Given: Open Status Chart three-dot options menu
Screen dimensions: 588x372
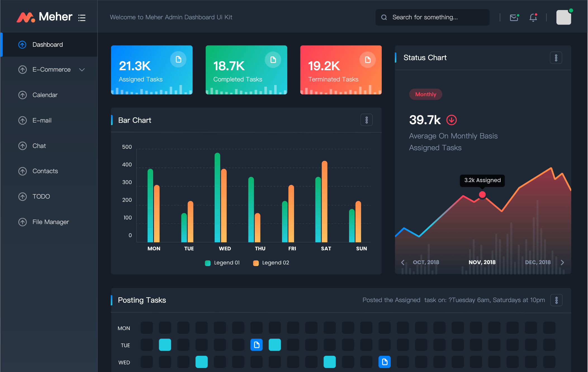Looking at the screenshot, I should pyautogui.click(x=556, y=58).
